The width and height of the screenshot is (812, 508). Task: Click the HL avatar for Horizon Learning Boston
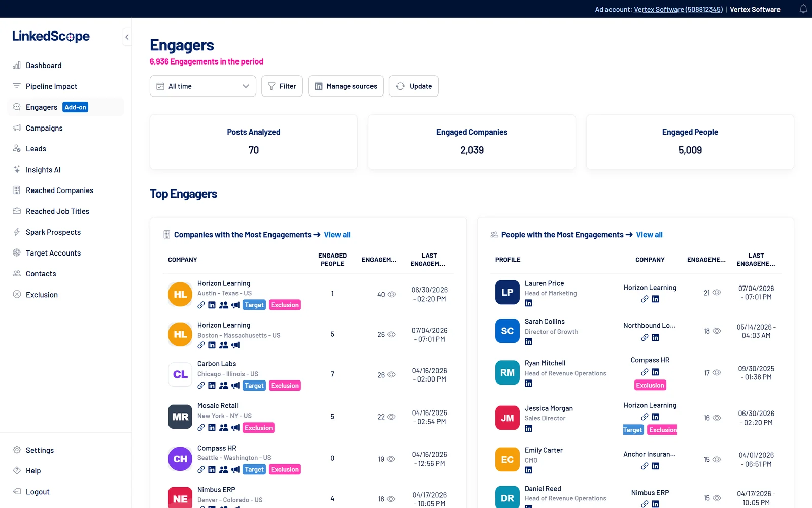pos(180,334)
